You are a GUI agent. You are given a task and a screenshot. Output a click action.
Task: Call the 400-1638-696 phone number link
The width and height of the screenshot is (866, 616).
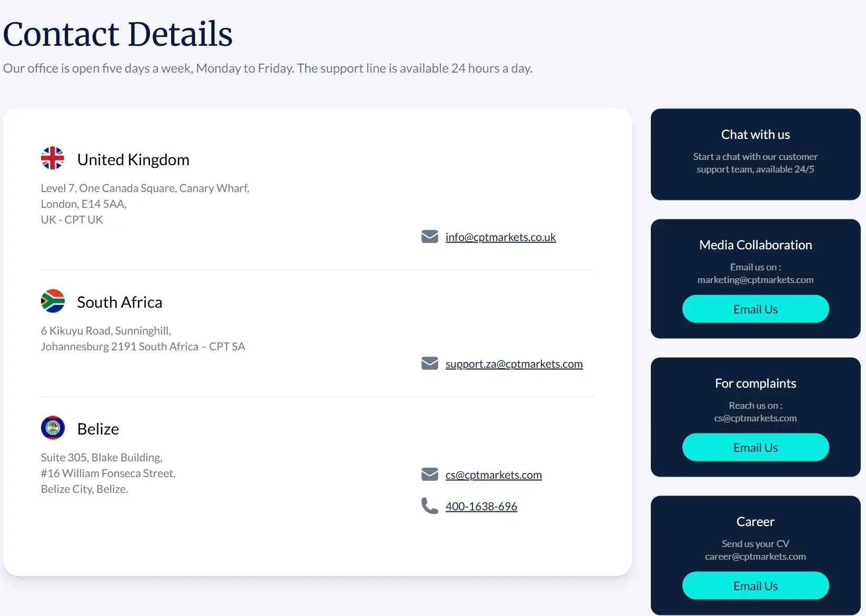[x=481, y=507]
